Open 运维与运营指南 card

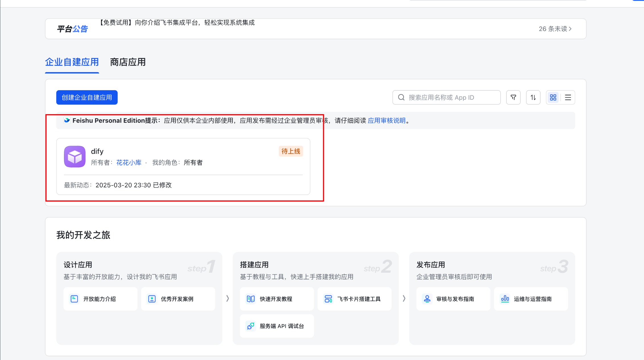pos(531,299)
